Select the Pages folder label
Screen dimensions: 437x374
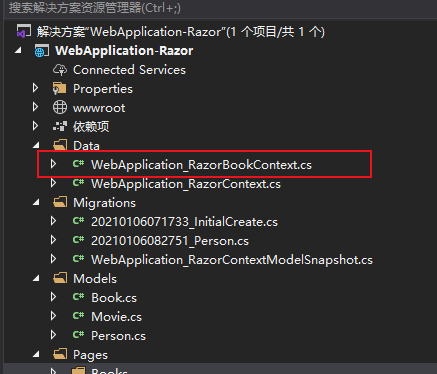tap(90, 355)
